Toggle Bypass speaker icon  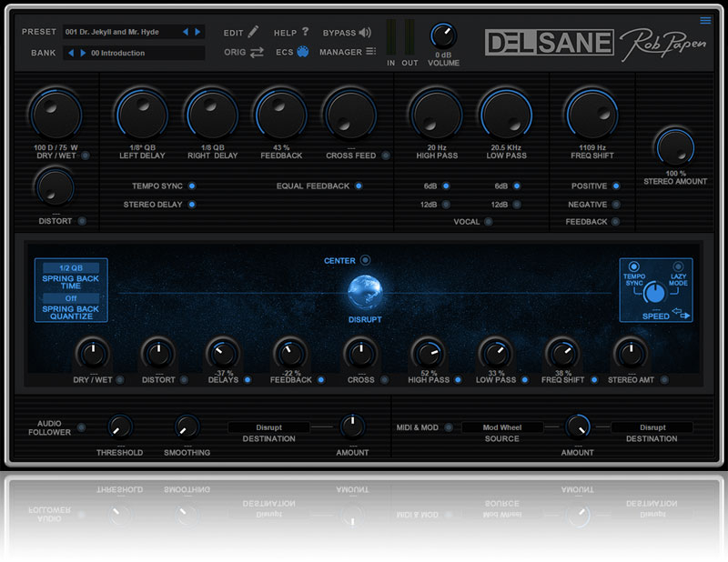click(365, 33)
